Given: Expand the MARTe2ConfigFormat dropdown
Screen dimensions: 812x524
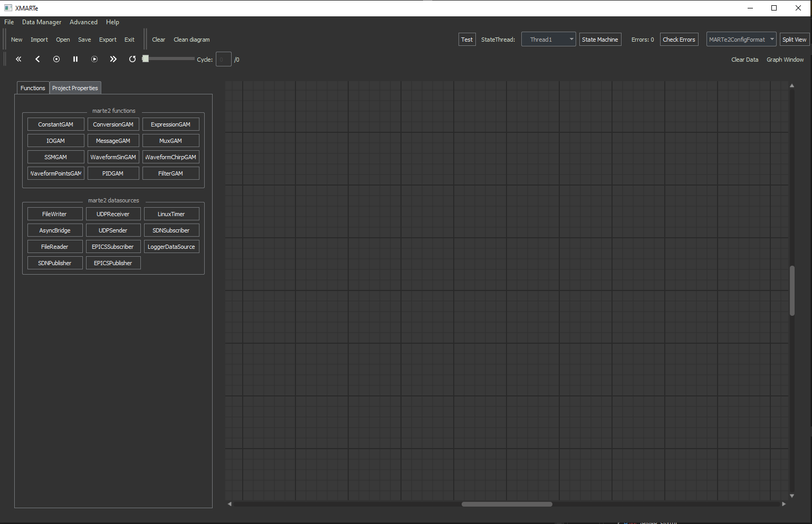Looking at the screenshot, I should coord(741,40).
